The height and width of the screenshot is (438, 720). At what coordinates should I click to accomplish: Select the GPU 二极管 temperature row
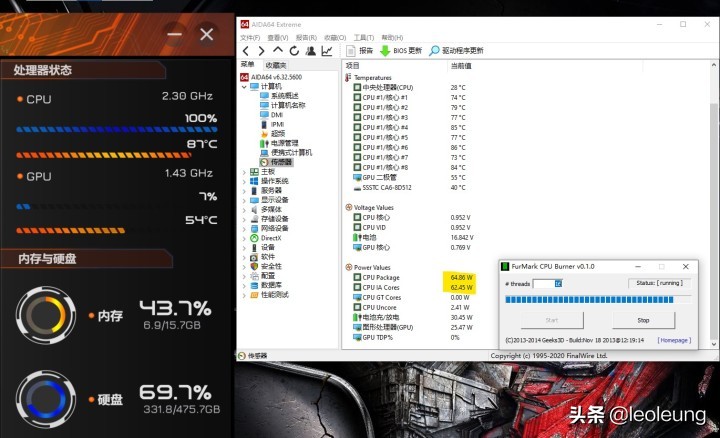click(x=409, y=177)
